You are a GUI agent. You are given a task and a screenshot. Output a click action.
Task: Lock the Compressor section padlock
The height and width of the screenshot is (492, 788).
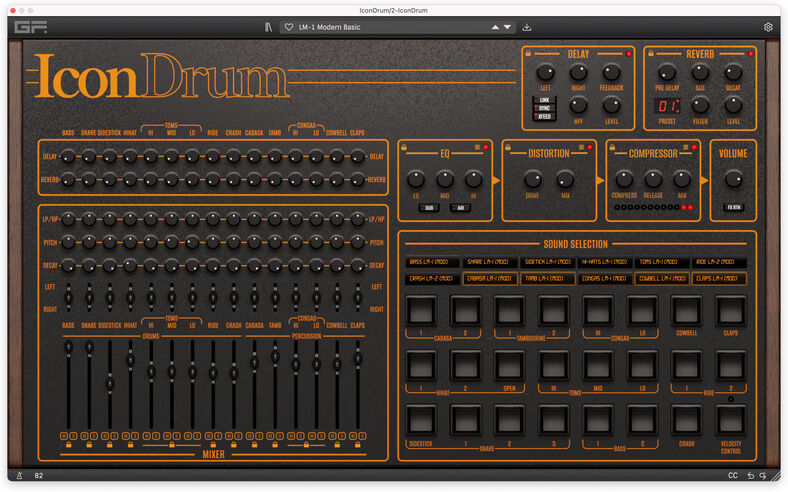click(x=612, y=147)
